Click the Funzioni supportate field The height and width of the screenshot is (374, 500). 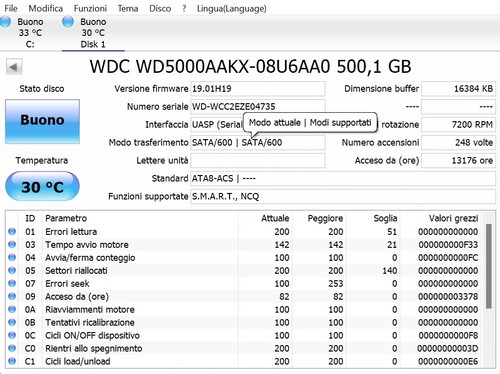[343, 197]
